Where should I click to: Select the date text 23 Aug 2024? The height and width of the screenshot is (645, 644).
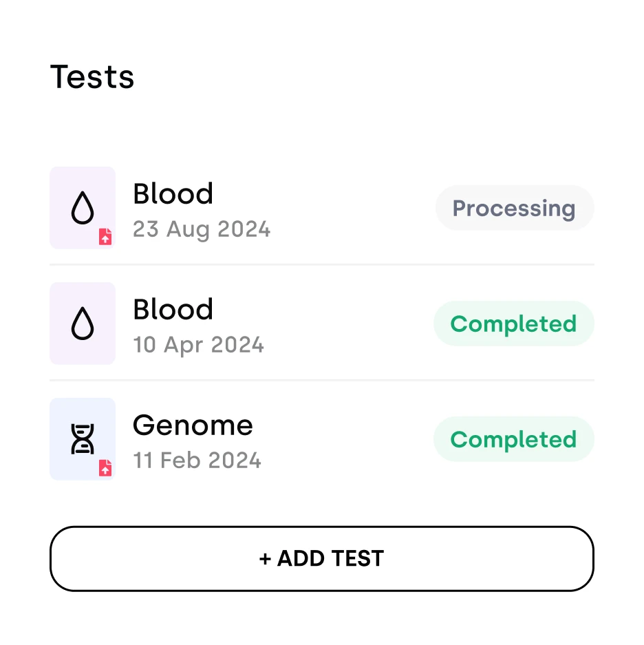(202, 229)
